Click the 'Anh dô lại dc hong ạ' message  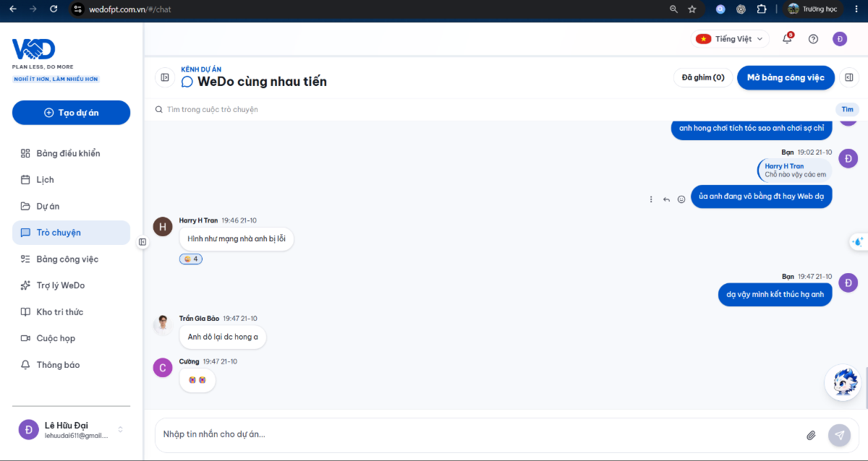223,337
